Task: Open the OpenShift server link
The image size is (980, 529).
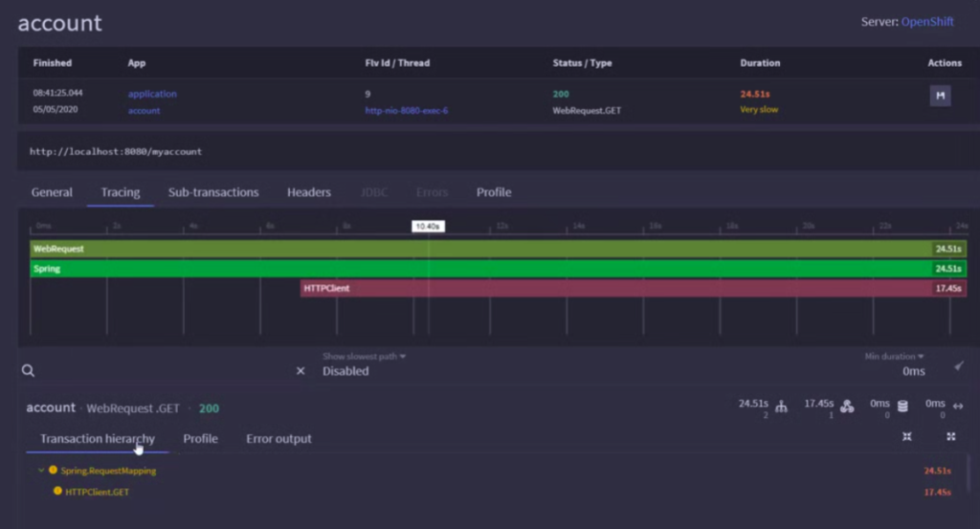Action: [x=927, y=22]
